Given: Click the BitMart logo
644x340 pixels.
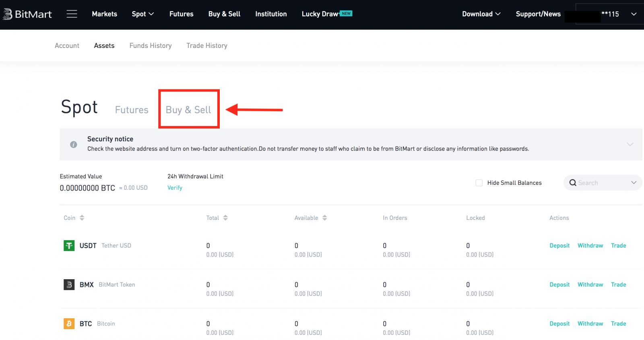Looking at the screenshot, I should [27, 14].
